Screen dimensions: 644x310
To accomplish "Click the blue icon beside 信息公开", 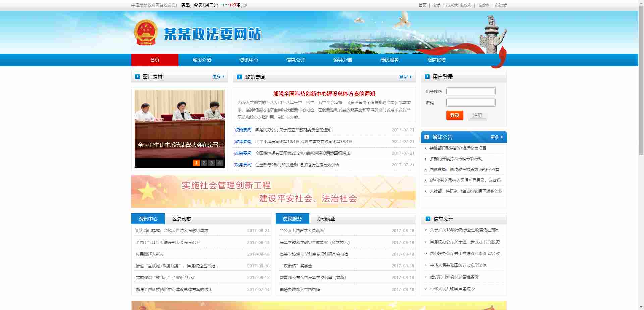I will click(x=428, y=219).
